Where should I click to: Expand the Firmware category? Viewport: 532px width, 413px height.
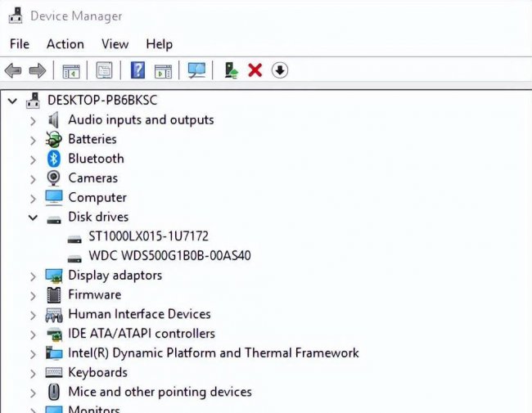click(33, 296)
